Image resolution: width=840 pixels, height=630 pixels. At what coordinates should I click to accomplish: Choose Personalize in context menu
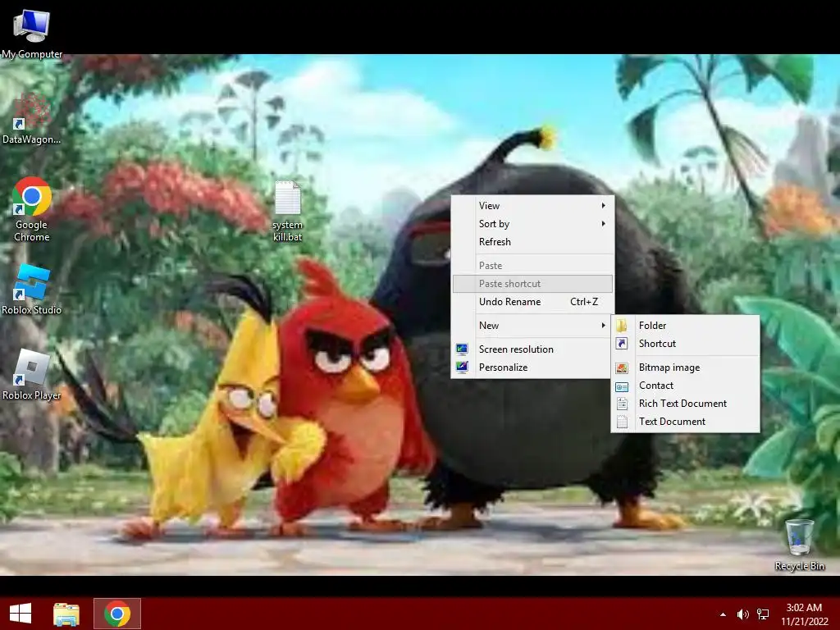pos(533,367)
